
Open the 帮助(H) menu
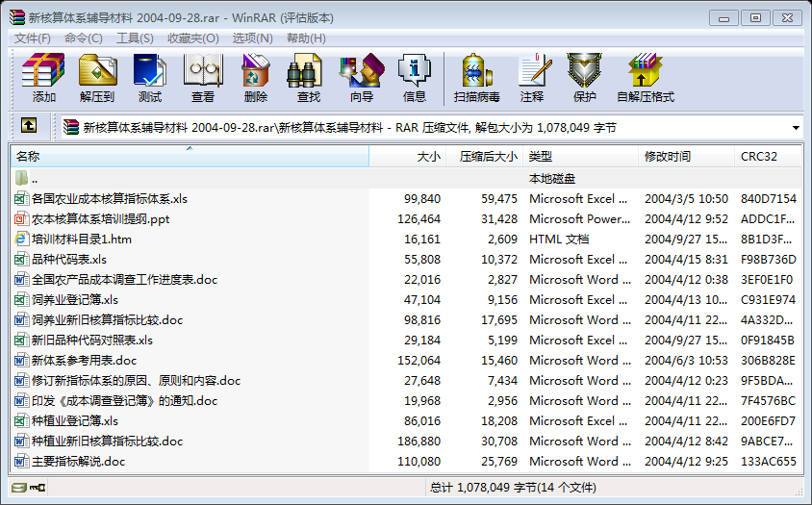[x=306, y=38]
